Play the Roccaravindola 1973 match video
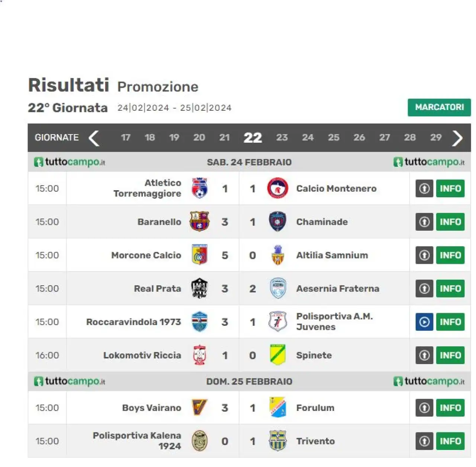The height and width of the screenshot is (467, 476). (x=424, y=322)
